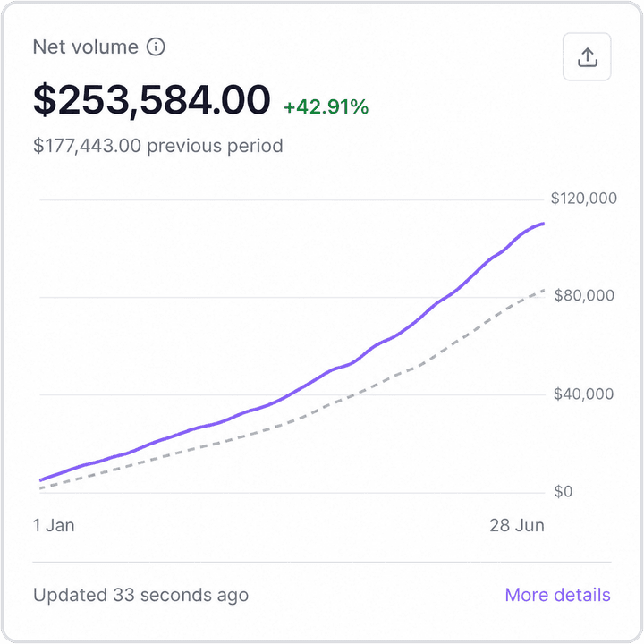Click the dashed gray previous period line endpoint
The image size is (644, 644).
click(543, 291)
